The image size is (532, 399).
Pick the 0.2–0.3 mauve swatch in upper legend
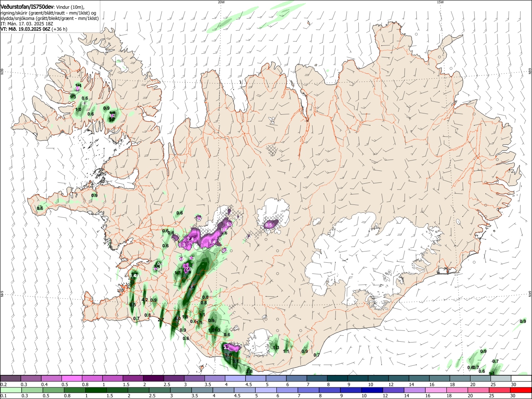pyautogui.click(x=10, y=379)
